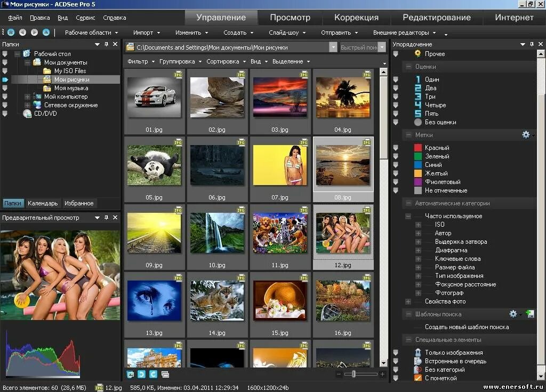Click the Слайд-шоу toolbar button
Viewport: 546px width, 392px height.
click(x=287, y=33)
